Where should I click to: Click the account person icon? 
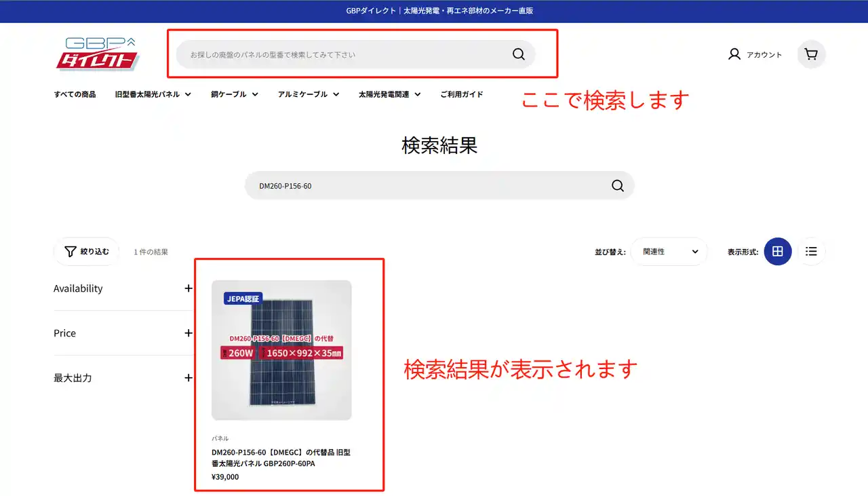click(734, 54)
